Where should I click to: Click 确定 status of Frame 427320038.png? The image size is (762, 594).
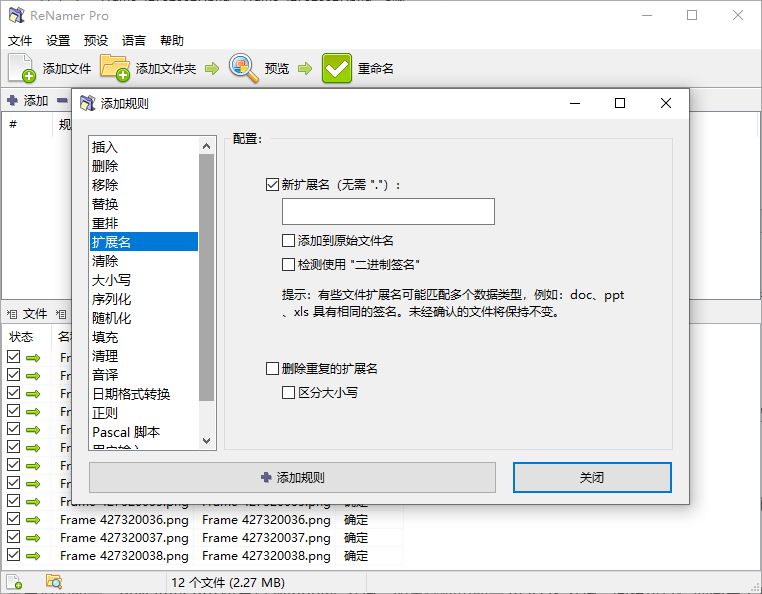pos(356,556)
